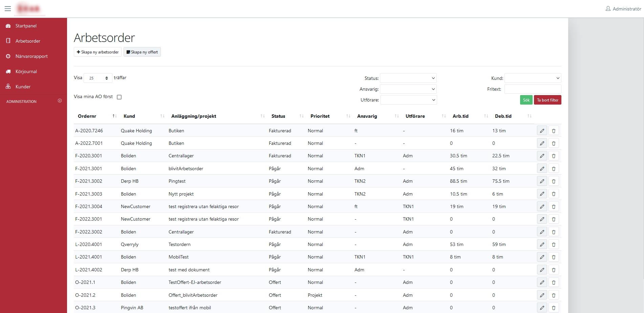This screenshot has width=644, height=313.
Task: Sort by Ordernr column arrows
Action: point(114,116)
